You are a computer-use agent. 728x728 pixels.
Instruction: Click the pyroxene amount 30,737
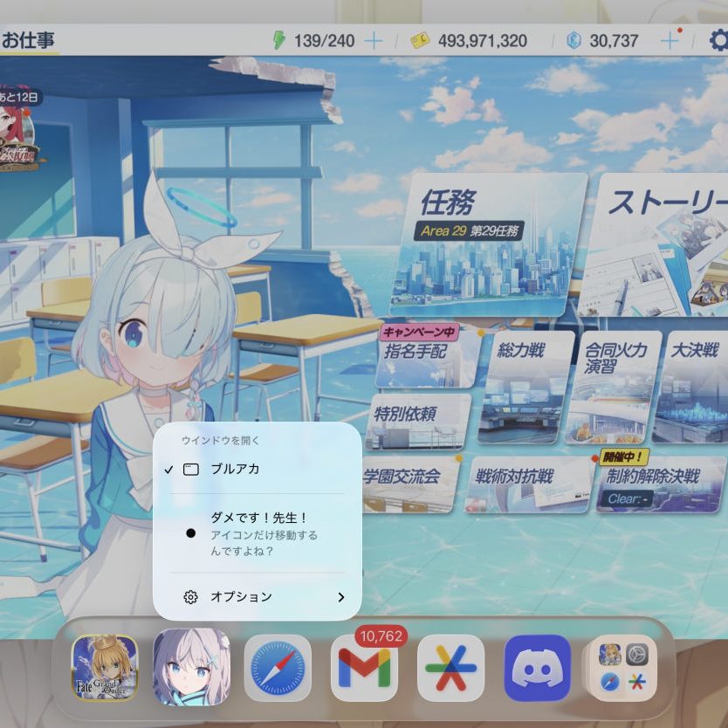click(614, 41)
